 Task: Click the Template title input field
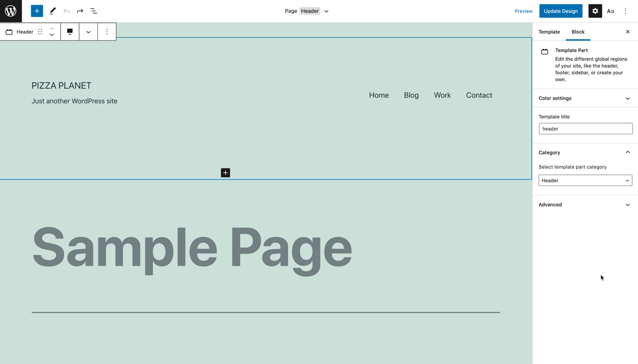pos(585,129)
